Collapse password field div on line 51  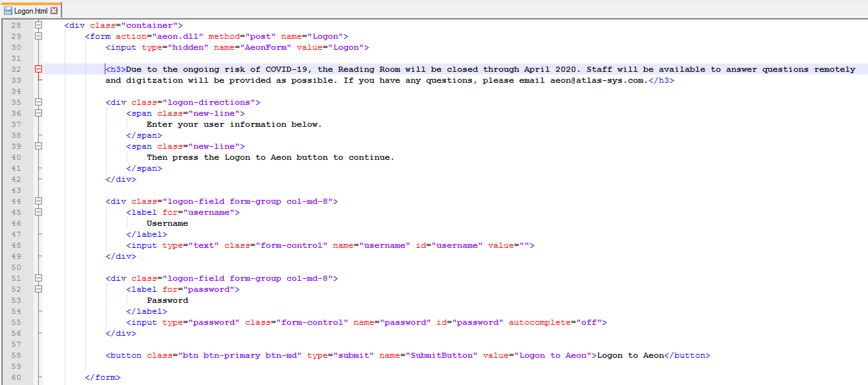(x=38, y=278)
